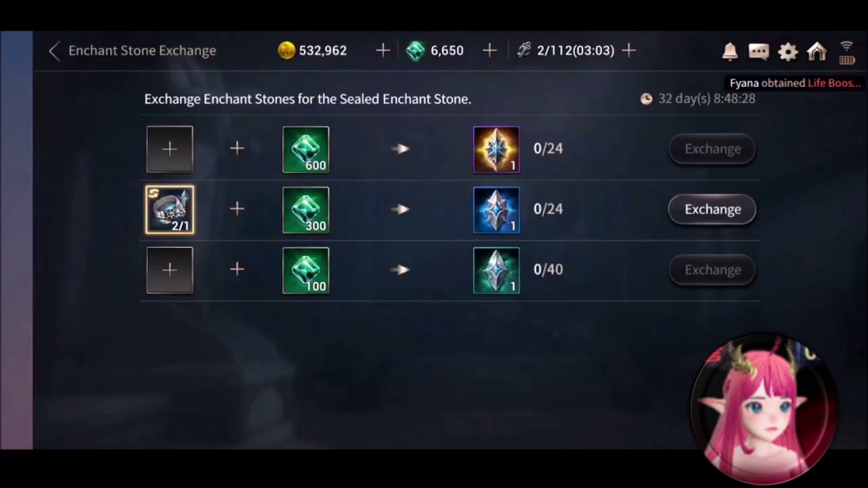Select the 600 green gem cost icon
This screenshot has width=868, height=488.
coord(306,149)
